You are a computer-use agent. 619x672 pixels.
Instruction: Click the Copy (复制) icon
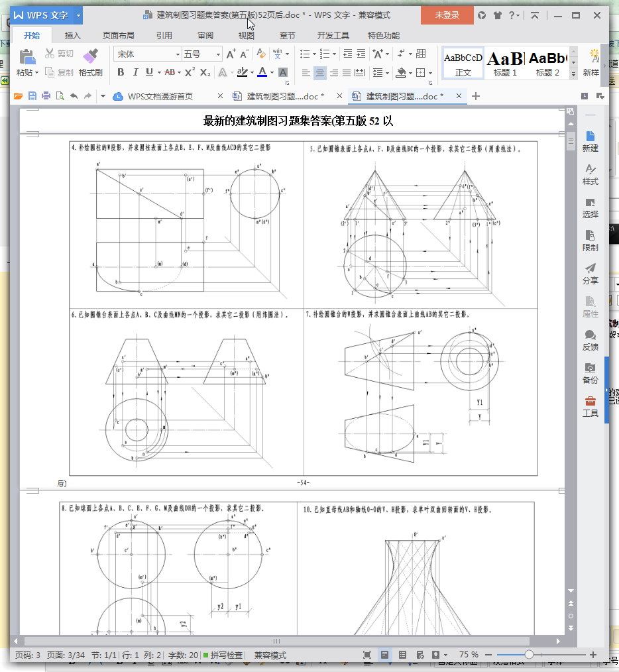click(x=50, y=72)
